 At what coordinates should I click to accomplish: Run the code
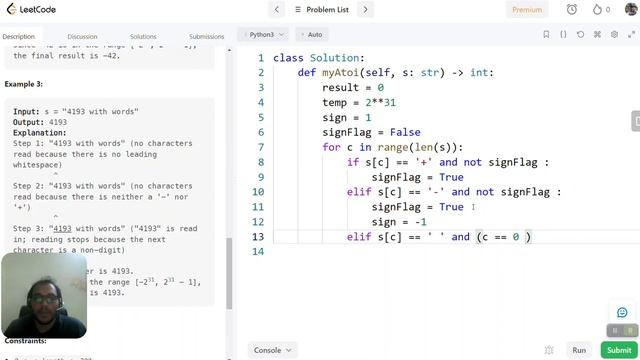click(x=579, y=350)
